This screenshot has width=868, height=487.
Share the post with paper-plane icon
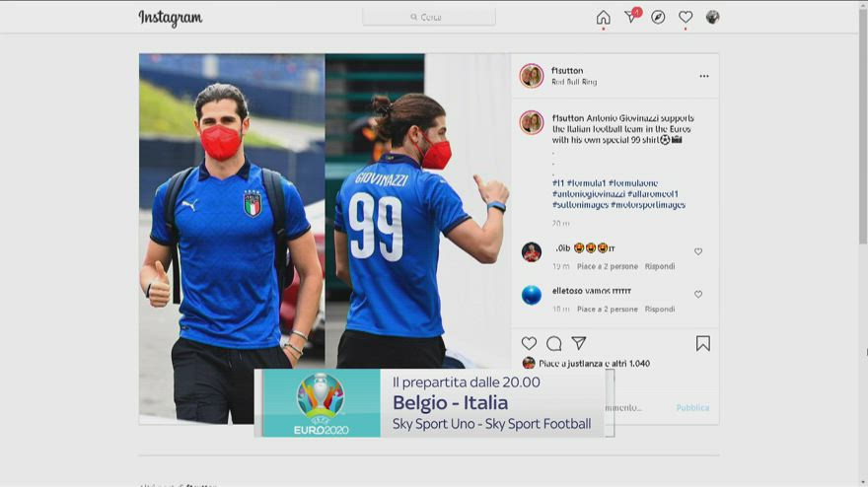(578, 343)
